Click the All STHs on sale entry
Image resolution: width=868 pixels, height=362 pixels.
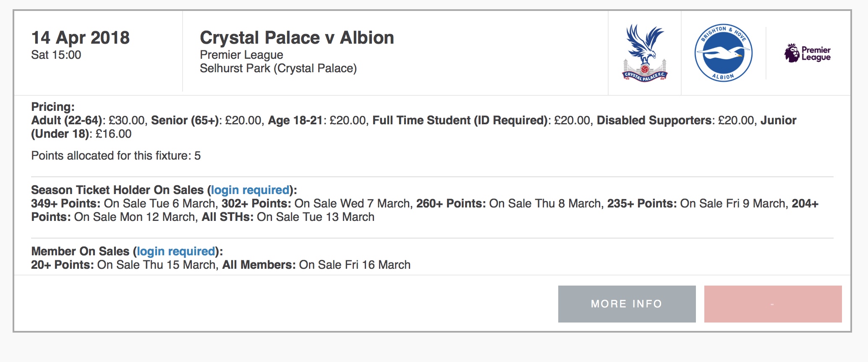288,217
